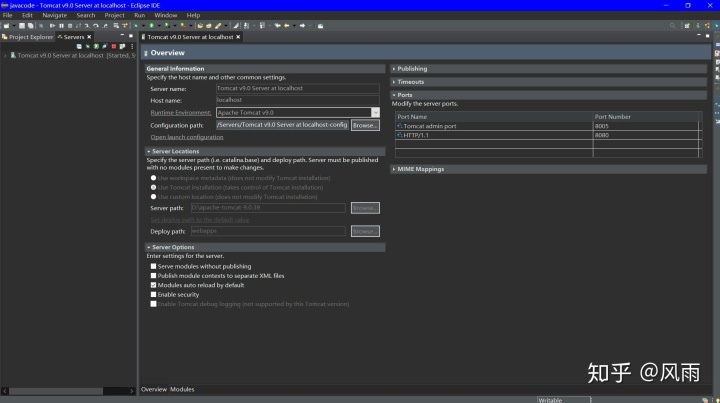Open the Run button dropdown arrow
The image size is (720, 403).
tap(159, 26)
